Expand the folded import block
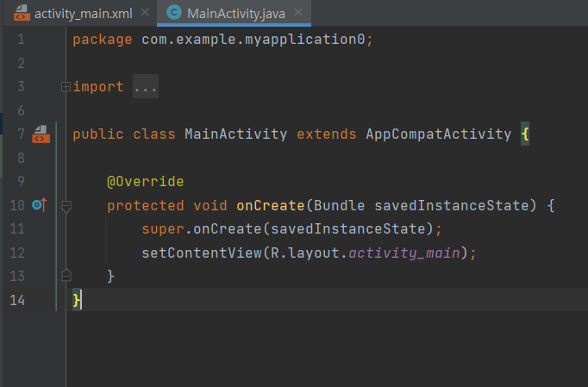This screenshot has width=588, height=387. point(66,87)
